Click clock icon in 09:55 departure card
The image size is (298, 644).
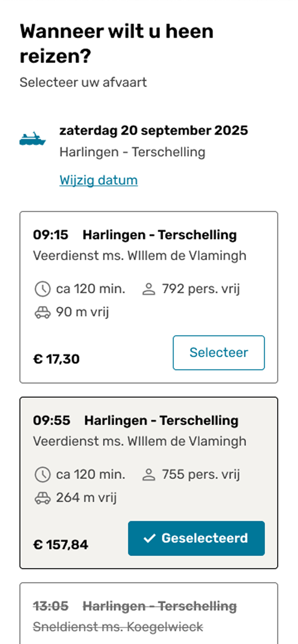tap(42, 475)
